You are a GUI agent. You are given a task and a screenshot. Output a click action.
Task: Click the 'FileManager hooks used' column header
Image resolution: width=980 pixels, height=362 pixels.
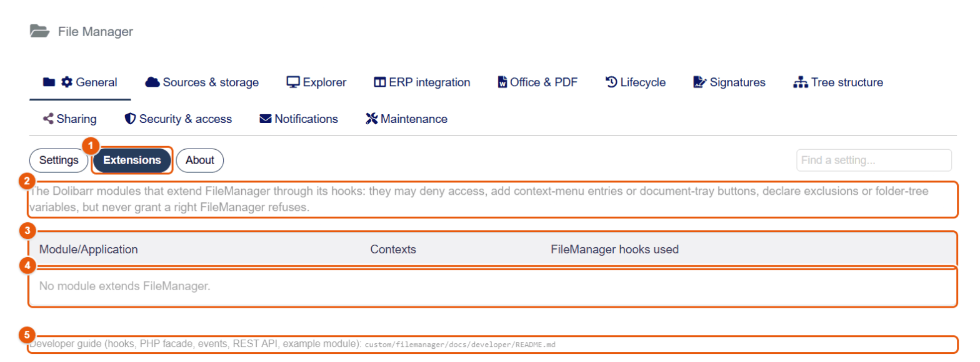click(x=614, y=250)
